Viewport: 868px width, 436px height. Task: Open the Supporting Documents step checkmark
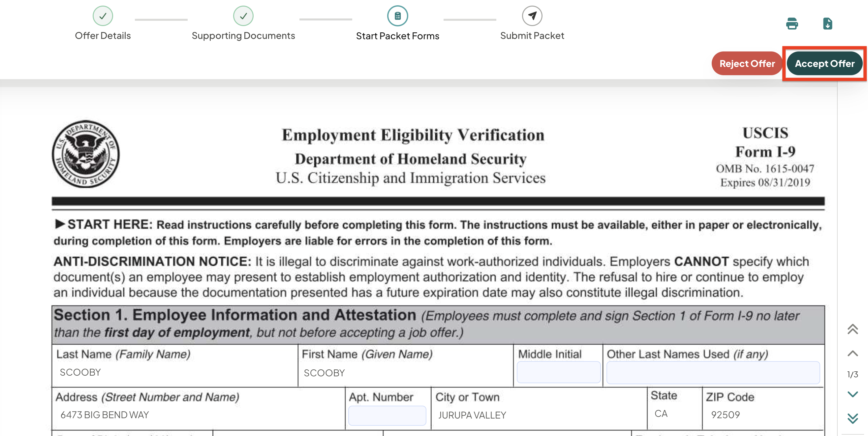point(243,16)
